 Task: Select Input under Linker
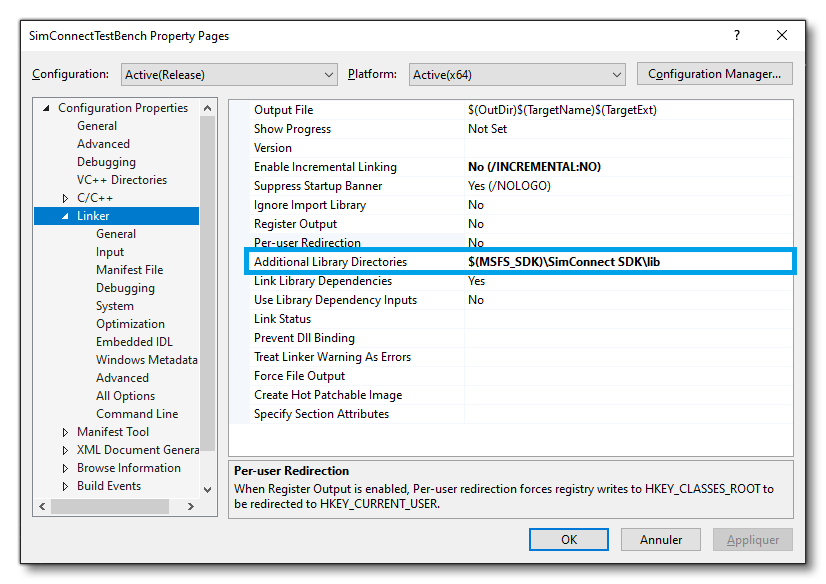click(113, 251)
